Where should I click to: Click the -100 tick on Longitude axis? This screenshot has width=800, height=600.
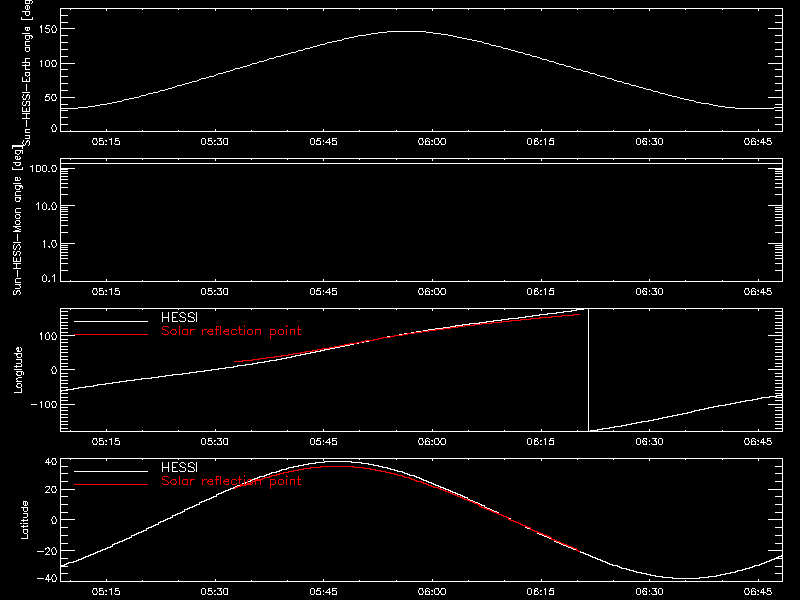coord(44,404)
